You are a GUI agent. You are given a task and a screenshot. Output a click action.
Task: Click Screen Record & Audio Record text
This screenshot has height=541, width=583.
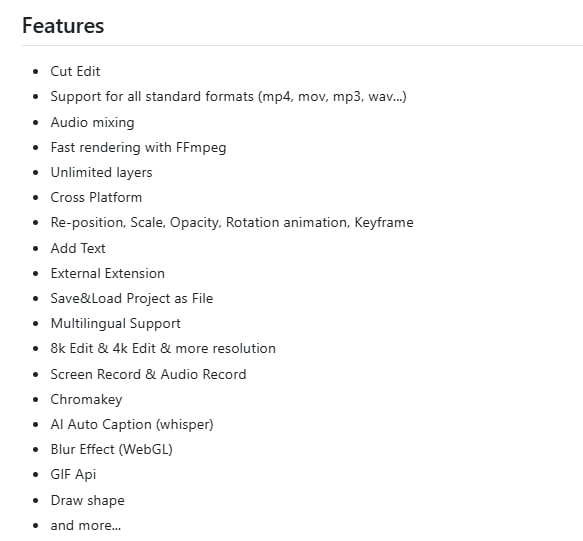pos(148,374)
